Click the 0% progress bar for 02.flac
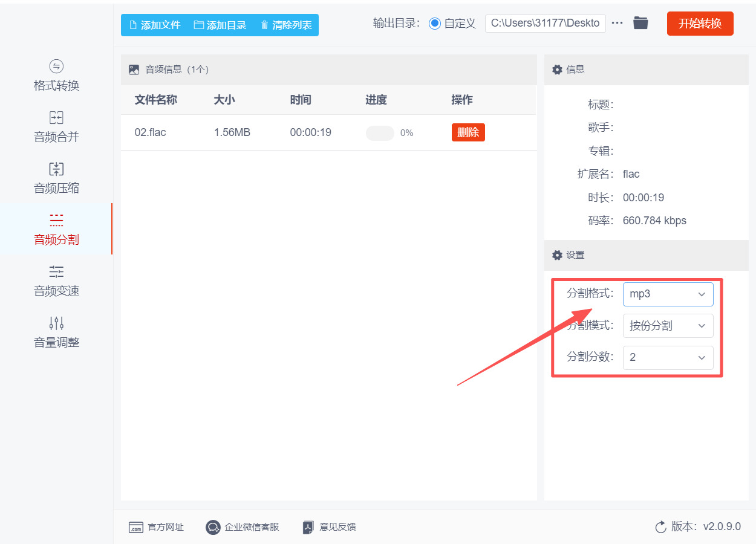756x544 pixels. 380,133
